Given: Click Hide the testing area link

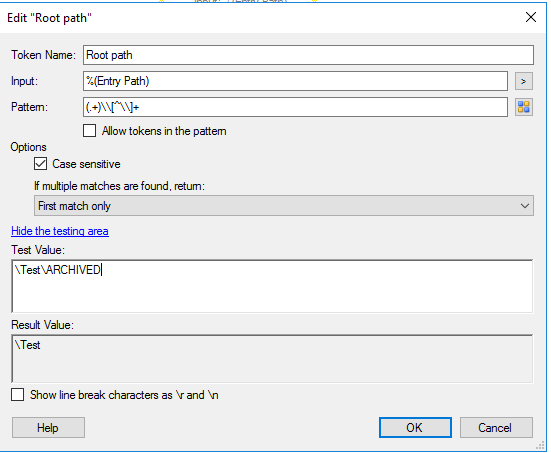Looking at the screenshot, I should [x=60, y=231].
